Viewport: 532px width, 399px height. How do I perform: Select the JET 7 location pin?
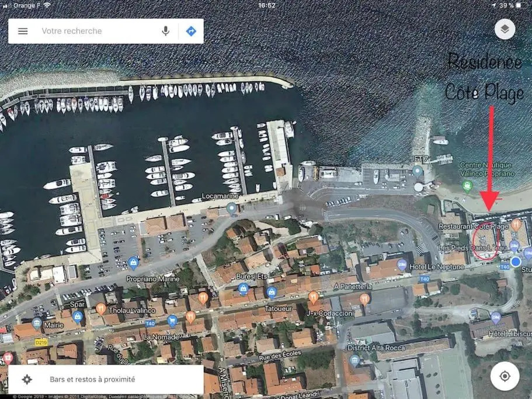(418, 171)
